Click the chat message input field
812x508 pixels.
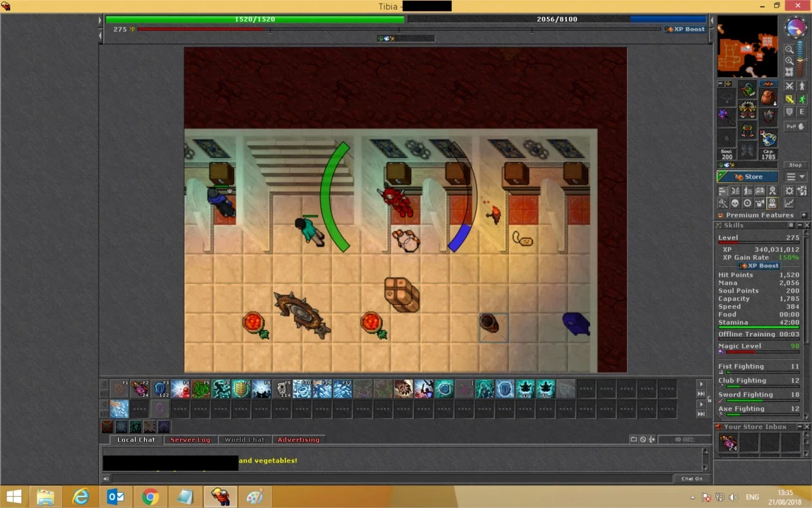[391, 478]
